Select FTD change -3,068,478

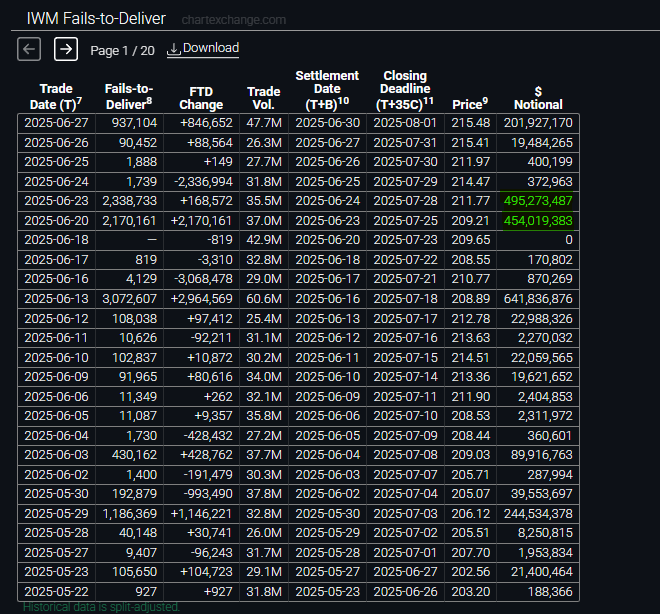(x=203, y=279)
